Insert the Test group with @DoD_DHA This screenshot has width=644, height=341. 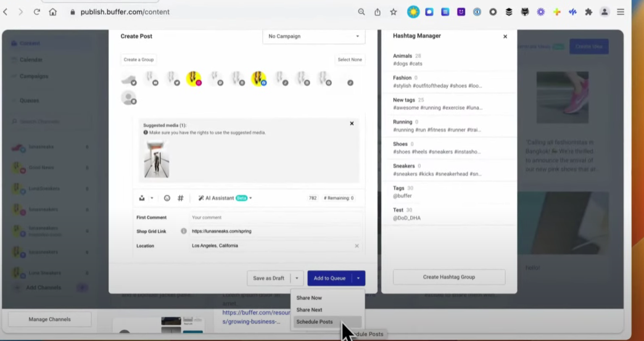pyautogui.click(x=449, y=214)
